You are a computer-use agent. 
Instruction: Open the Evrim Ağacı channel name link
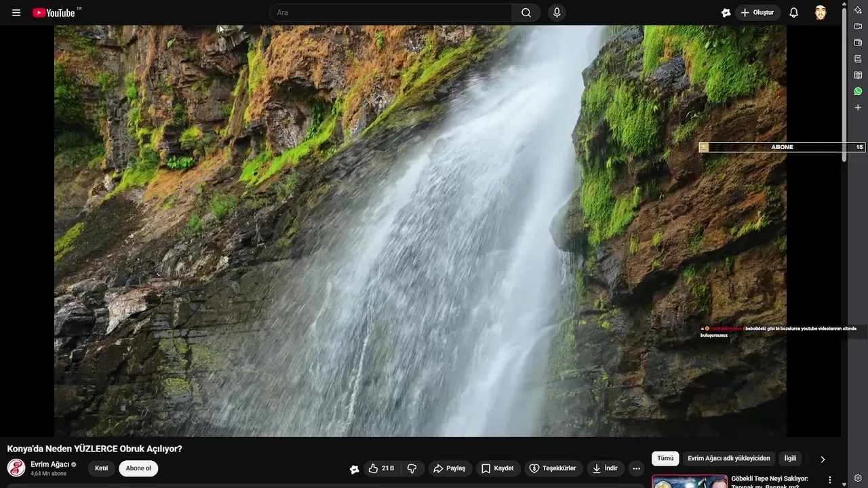click(x=50, y=464)
